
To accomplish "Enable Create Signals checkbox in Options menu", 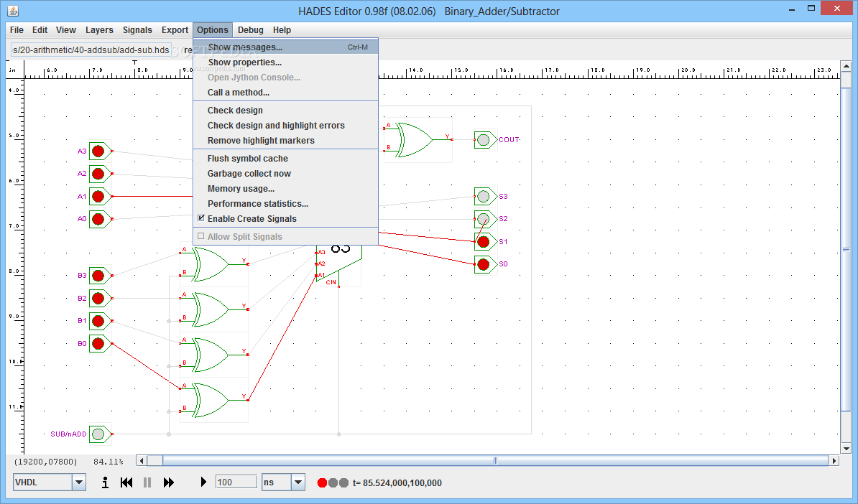I will [x=201, y=218].
